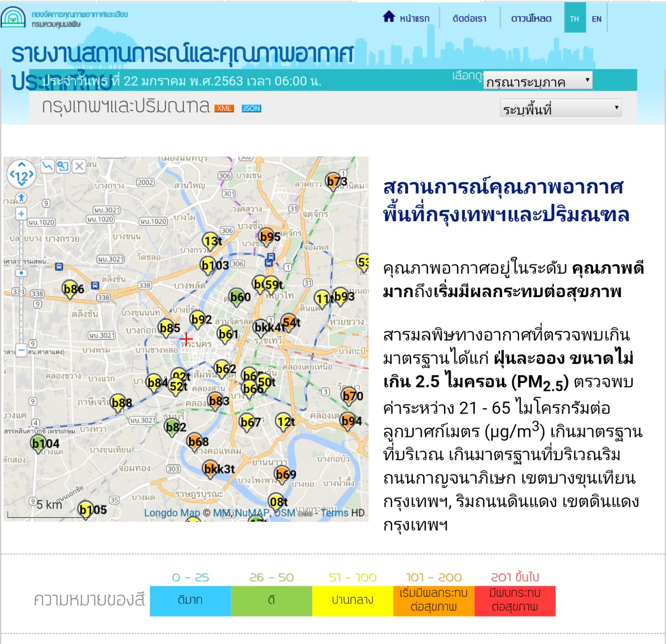Select station marker b67
This screenshot has width=666, height=644.
pyautogui.click(x=248, y=422)
